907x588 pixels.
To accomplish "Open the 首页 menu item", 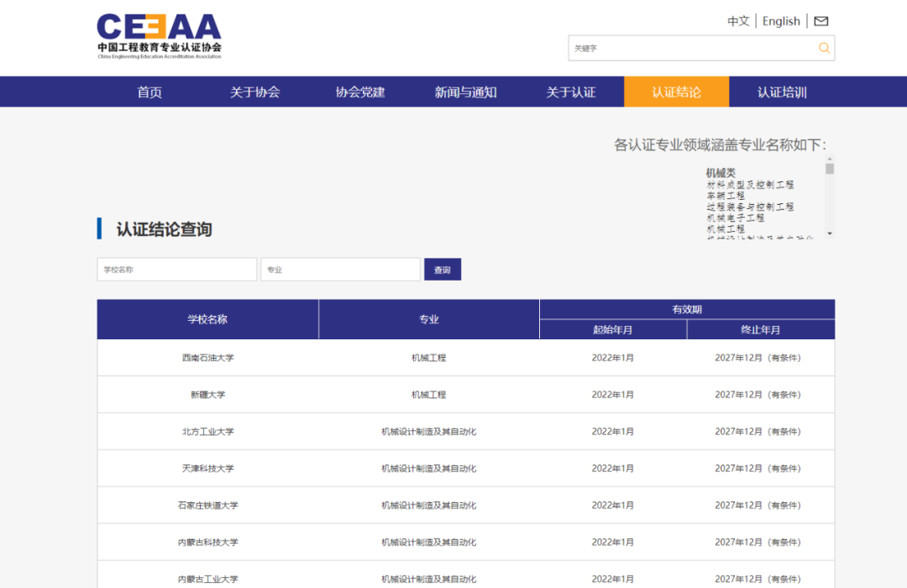I will [149, 92].
